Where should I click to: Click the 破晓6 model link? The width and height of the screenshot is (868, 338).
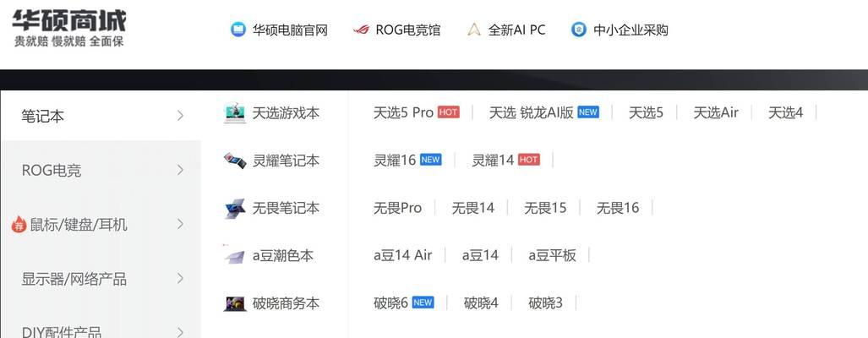click(390, 303)
